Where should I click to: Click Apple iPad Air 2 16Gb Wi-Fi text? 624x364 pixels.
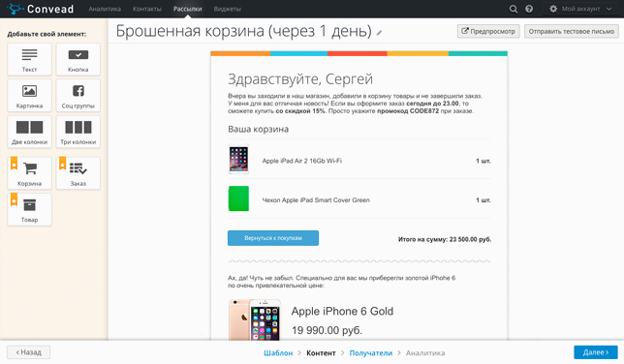pos(301,161)
